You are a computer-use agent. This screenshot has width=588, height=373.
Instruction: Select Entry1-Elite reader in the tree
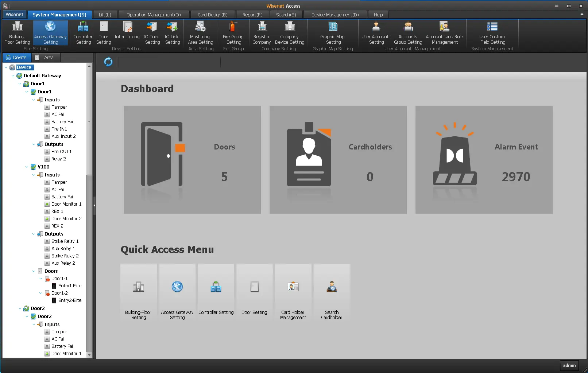point(70,286)
